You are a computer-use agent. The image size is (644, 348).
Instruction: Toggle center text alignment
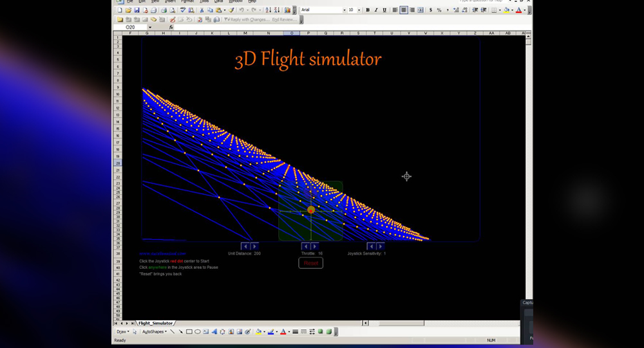(x=404, y=10)
